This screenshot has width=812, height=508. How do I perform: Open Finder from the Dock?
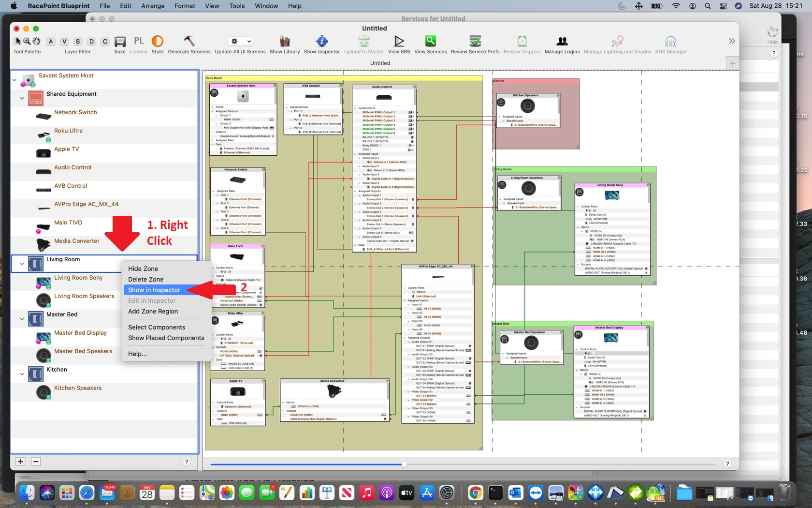click(x=27, y=493)
